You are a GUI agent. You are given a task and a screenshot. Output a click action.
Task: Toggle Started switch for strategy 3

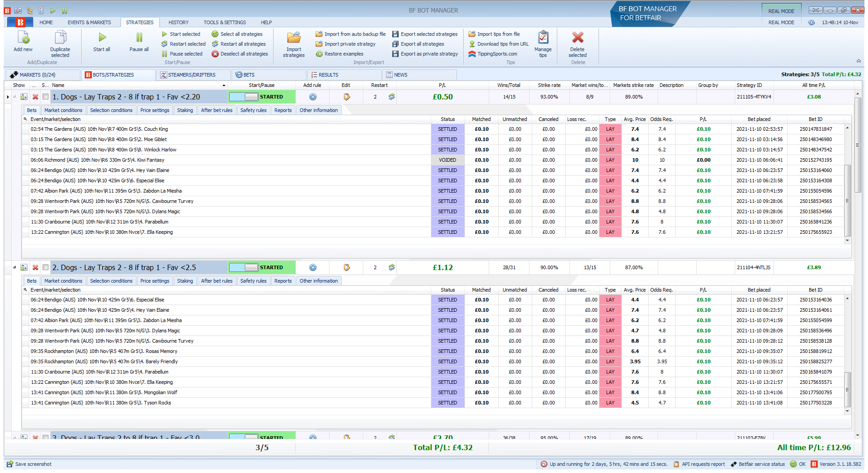244,436
